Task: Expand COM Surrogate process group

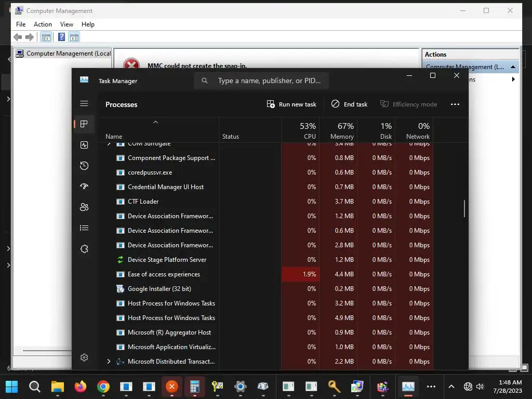Action: click(x=109, y=144)
